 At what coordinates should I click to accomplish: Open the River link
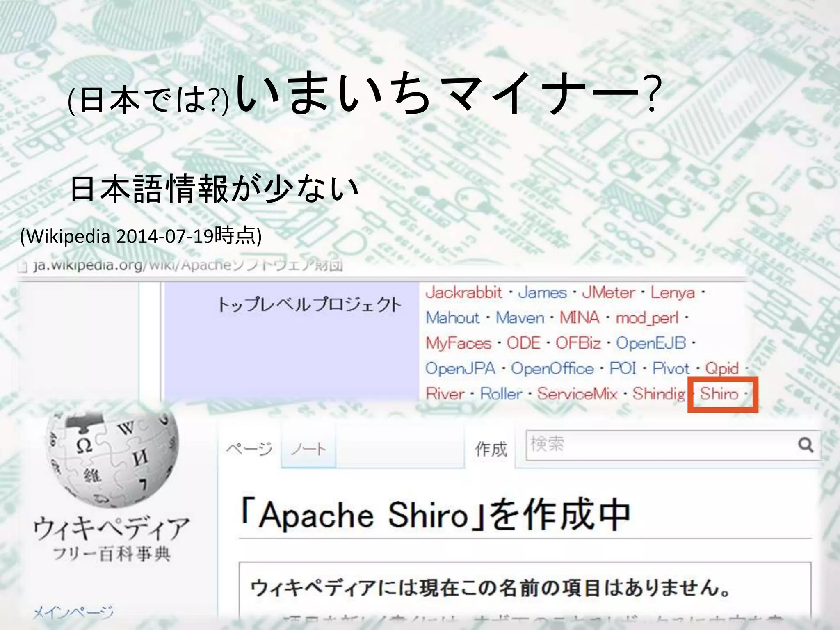[445, 394]
